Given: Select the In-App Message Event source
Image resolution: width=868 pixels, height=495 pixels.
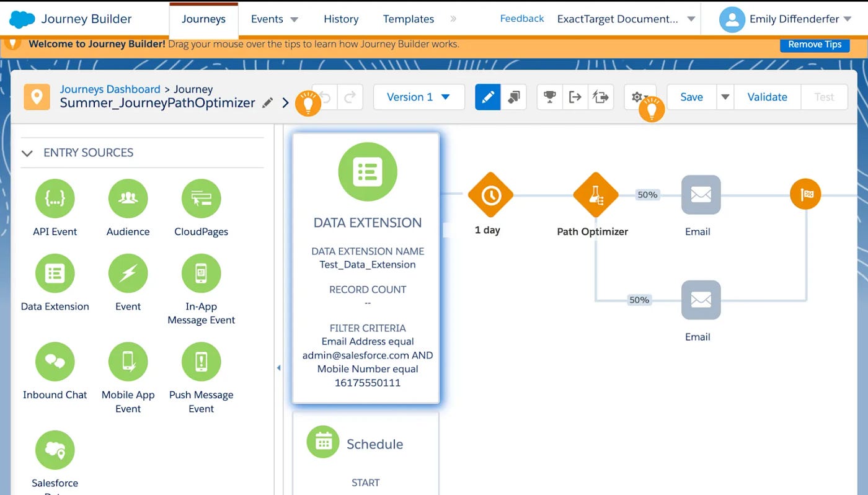Looking at the screenshot, I should click(201, 273).
